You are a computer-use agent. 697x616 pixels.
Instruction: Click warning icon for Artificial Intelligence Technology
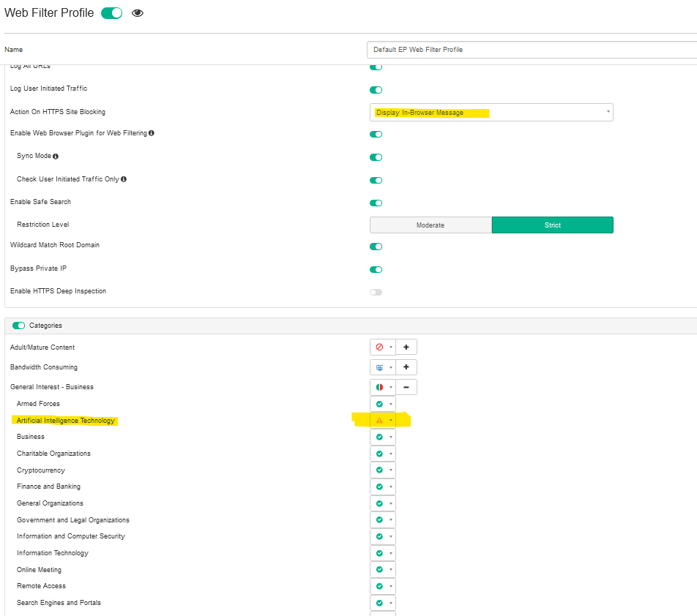pyautogui.click(x=379, y=420)
